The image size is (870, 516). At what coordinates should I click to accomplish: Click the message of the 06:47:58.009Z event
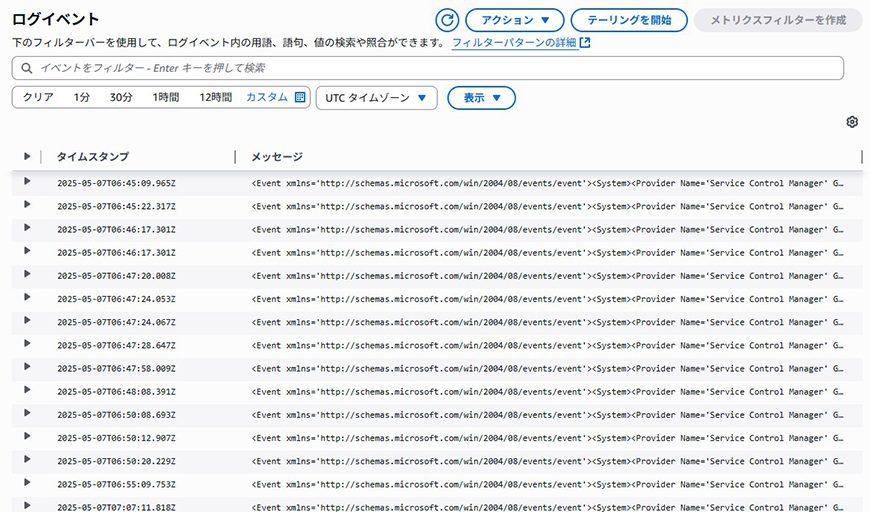coord(548,368)
